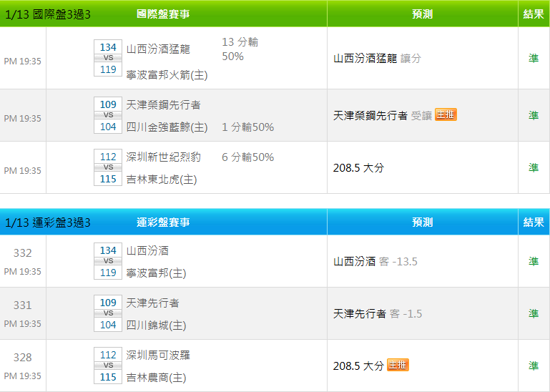Open team 寧波富邦(主)
This screenshot has width=550, height=392.
(157, 273)
